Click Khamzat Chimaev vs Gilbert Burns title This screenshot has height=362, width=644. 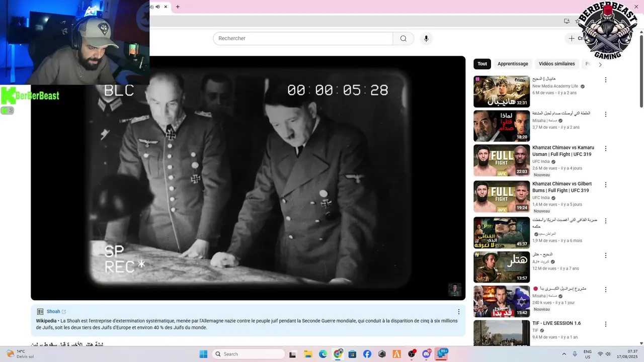pyautogui.click(x=562, y=187)
